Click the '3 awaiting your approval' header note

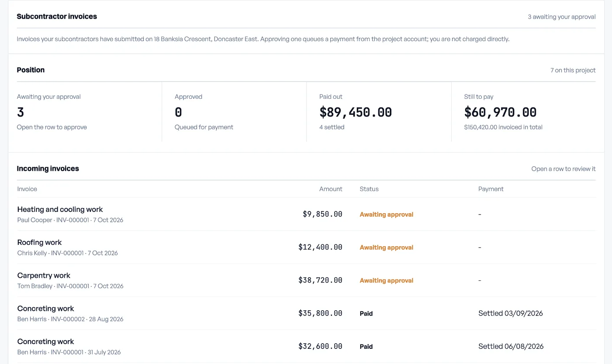(x=562, y=17)
